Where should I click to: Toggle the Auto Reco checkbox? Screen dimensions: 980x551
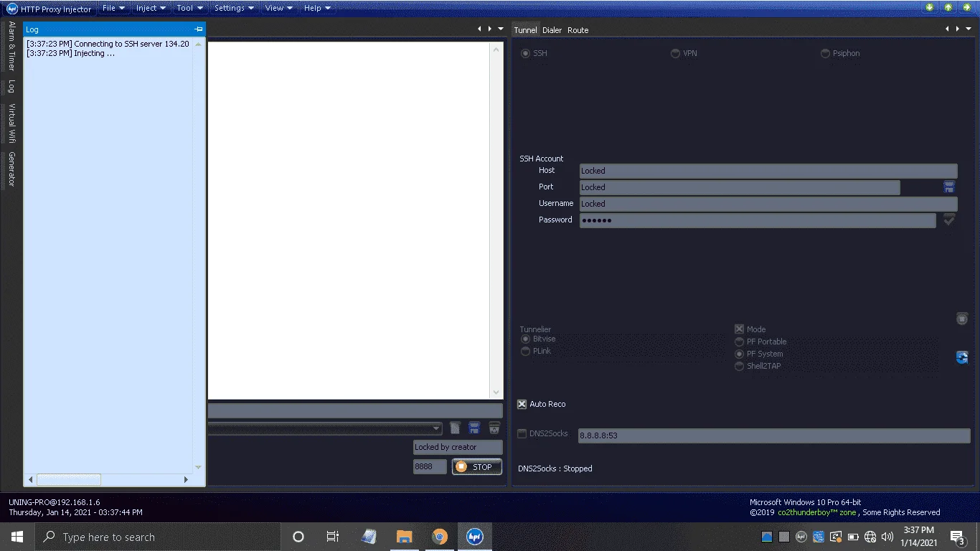(522, 405)
